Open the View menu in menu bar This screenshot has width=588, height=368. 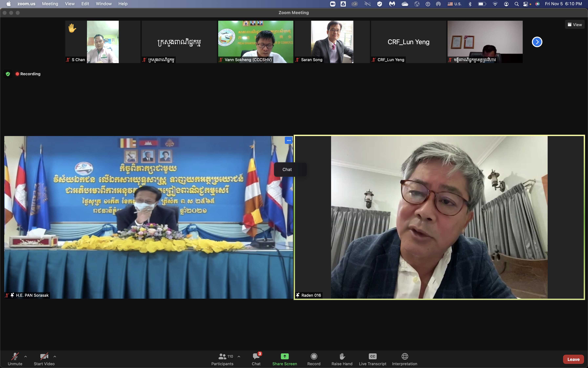point(70,4)
